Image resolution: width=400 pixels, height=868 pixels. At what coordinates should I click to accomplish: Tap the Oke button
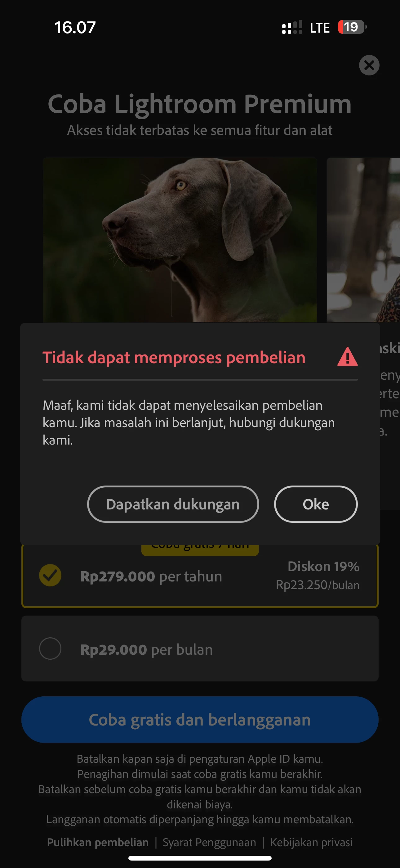pos(315,504)
